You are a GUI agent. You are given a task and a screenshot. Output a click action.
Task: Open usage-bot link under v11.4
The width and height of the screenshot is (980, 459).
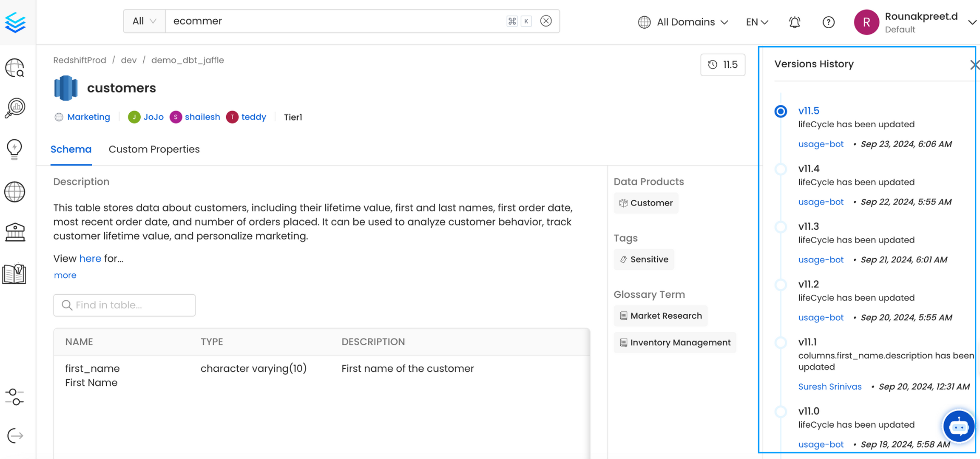821,202
